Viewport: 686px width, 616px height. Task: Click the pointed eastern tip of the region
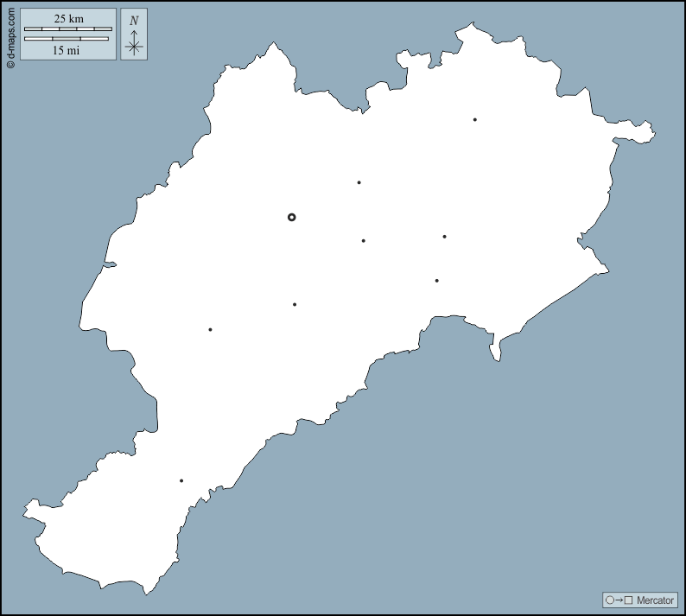652,134
